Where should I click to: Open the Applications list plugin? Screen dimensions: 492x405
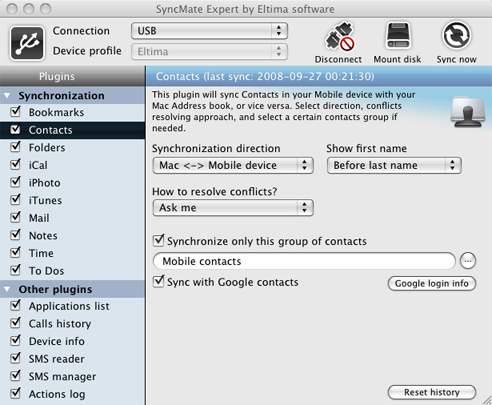pyautogui.click(x=72, y=306)
